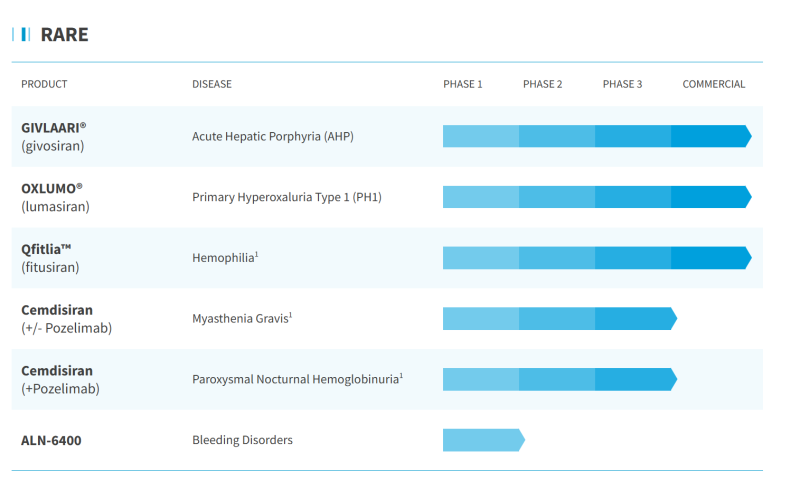Click the Acute Hepatic Porphyria disease text
The image size is (800, 490).
click(272, 137)
